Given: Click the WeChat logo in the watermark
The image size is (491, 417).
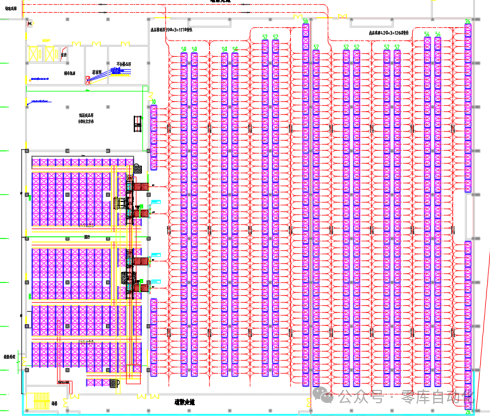Looking at the screenshot, I should [323, 395].
